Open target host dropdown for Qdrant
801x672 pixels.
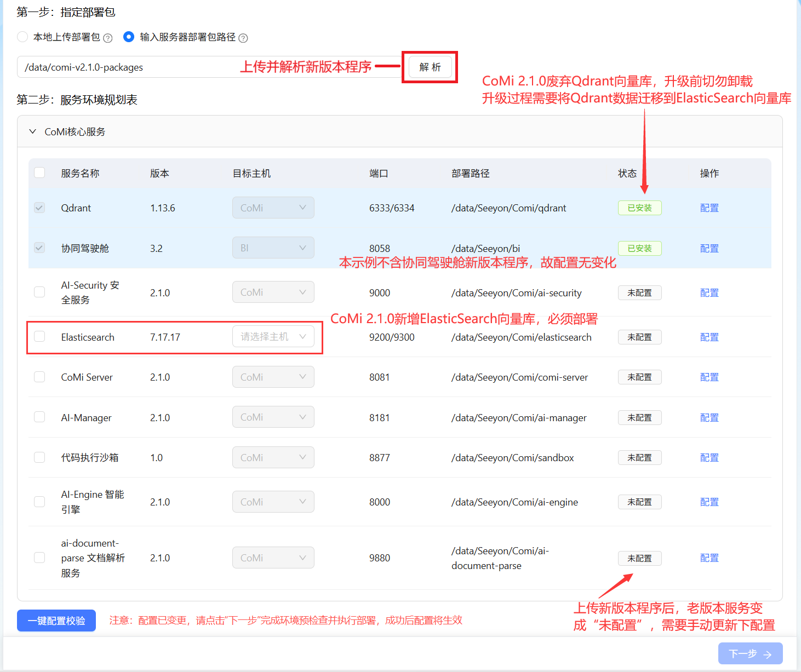coord(273,208)
